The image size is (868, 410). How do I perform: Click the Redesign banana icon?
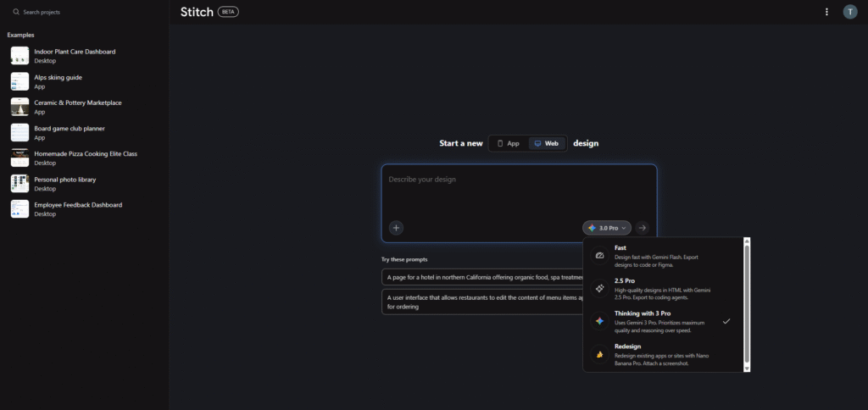click(x=599, y=355)
